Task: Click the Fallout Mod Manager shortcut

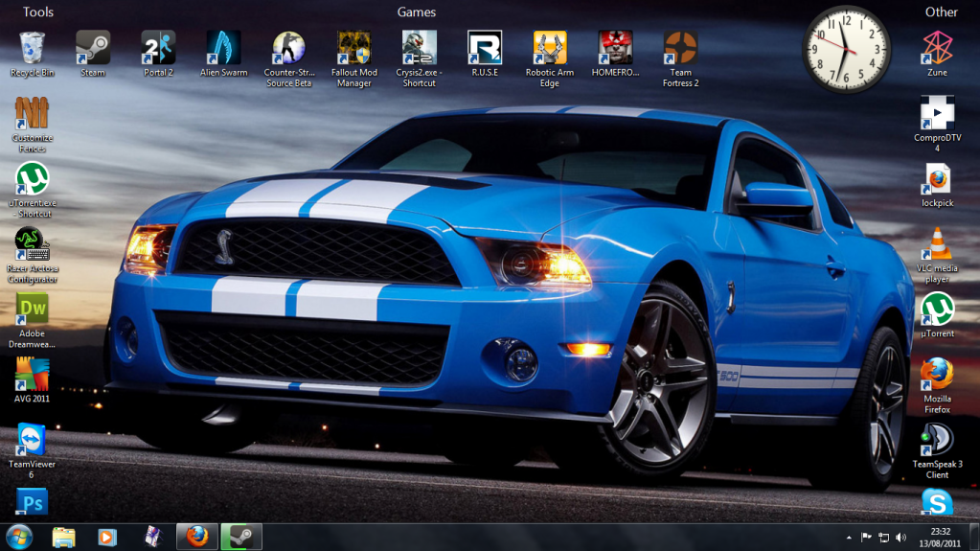Action: [x=353, y=49]
